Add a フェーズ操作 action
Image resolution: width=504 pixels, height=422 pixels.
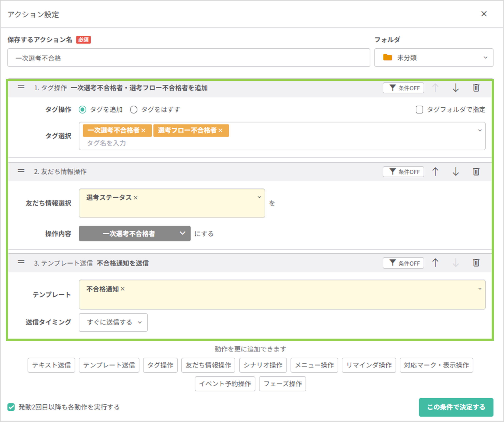[x=282, y=384]
